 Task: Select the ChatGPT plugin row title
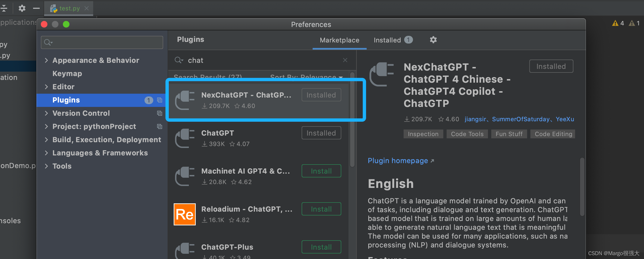click(218, 133)
